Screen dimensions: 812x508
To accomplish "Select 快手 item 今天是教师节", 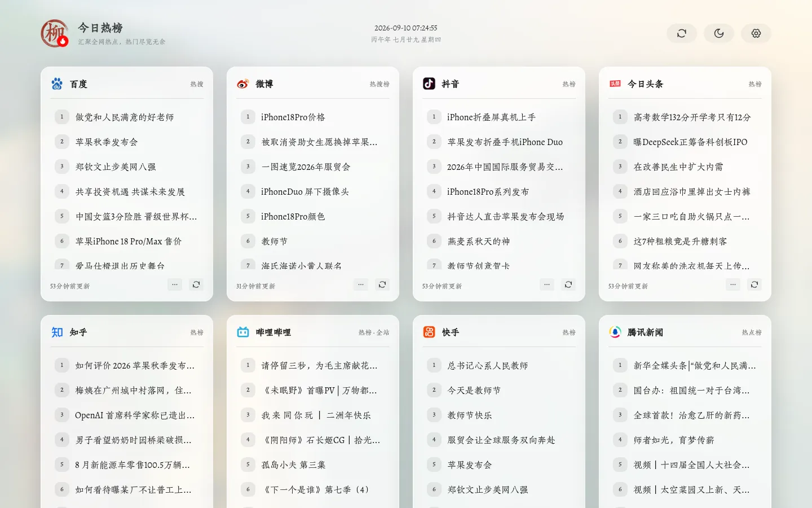I will [x=474, y=390].
